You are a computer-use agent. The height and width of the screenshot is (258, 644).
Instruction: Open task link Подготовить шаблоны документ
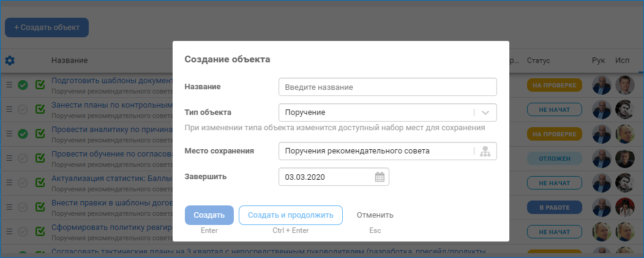[111, 80]
